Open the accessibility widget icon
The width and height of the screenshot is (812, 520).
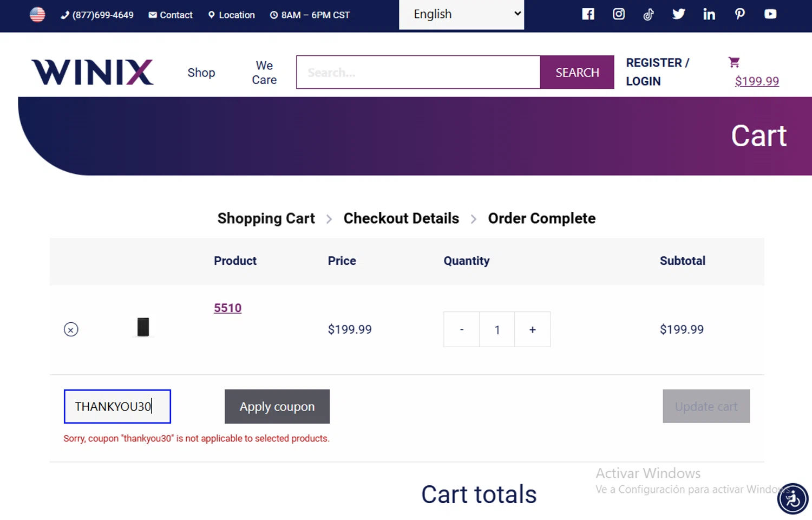click(793, 498)
